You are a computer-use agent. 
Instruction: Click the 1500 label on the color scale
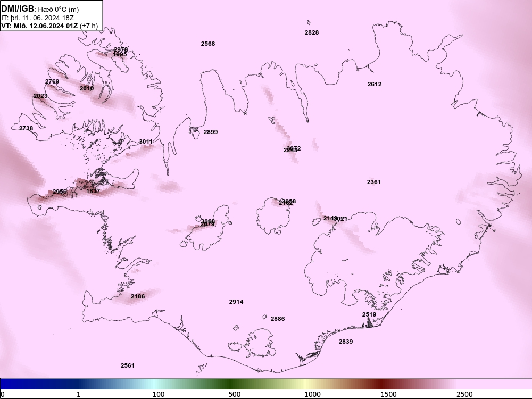(388, 394)
